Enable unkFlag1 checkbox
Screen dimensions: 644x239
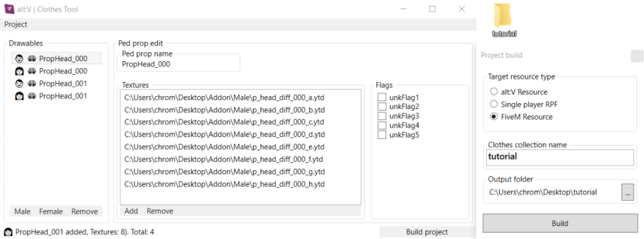click(382, 97)
